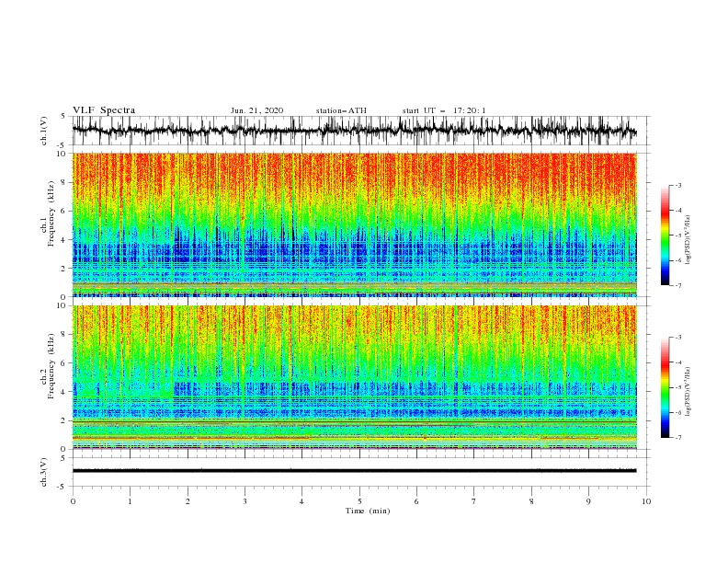Click the ch.1 color bar "log(PSD)(V²/Hz)" label
This screenshot has height=563, width=728.
[688, 240]
